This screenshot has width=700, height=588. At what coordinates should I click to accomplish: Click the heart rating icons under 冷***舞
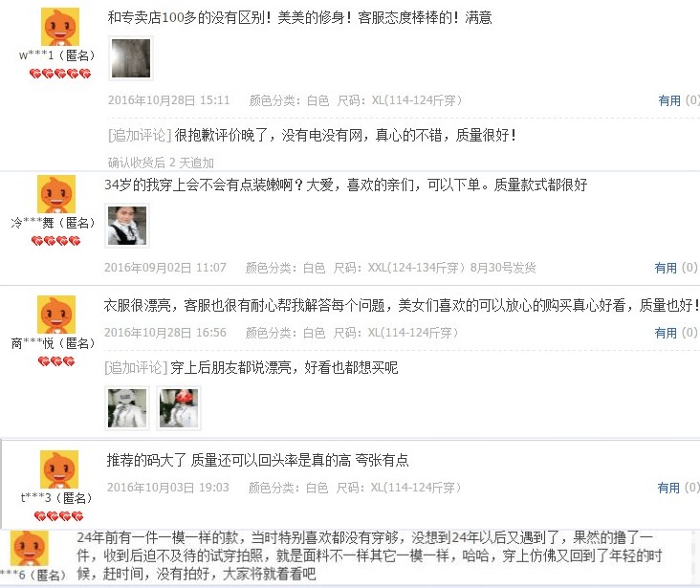[x=55, y=241]
